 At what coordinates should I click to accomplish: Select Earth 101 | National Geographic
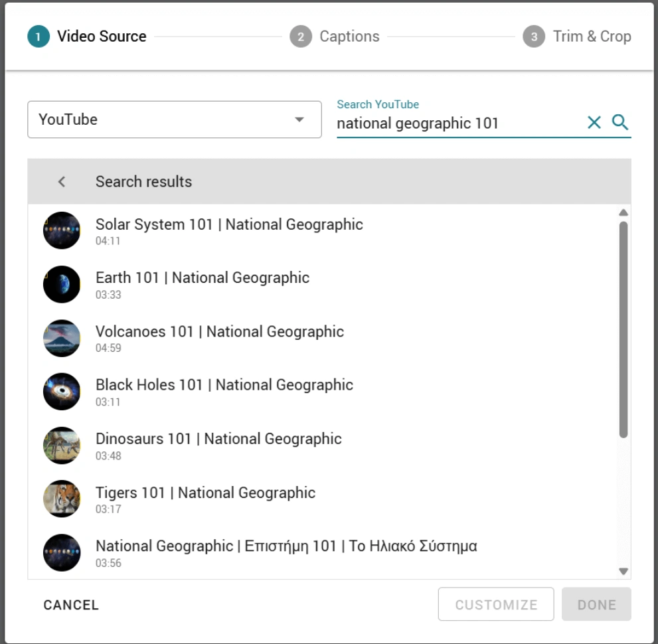point(203,278)
